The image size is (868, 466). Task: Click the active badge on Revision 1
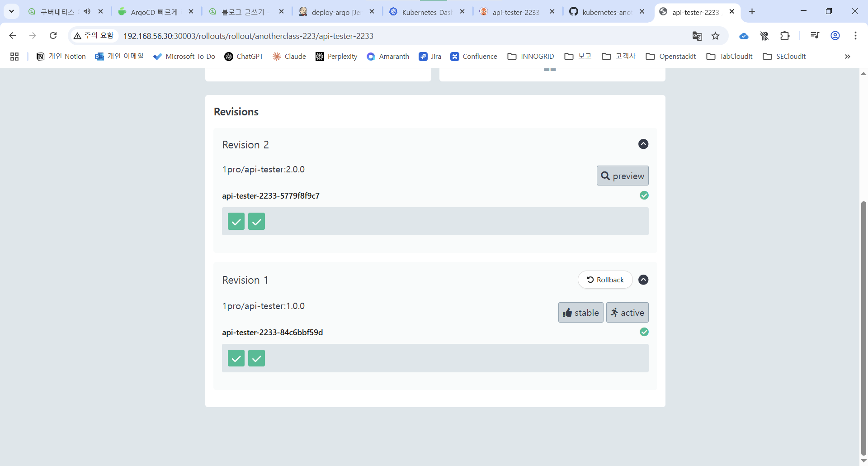coord(627,312)
